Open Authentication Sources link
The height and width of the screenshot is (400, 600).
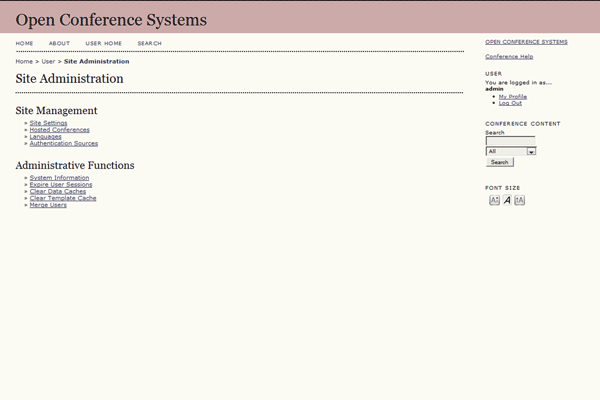[63, 144]
